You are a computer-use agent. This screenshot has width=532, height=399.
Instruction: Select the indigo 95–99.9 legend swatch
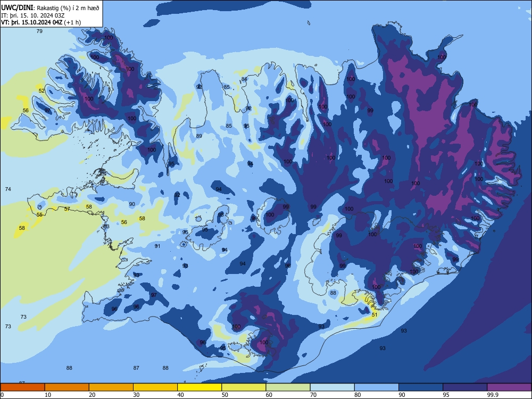[x=465, y=387]
